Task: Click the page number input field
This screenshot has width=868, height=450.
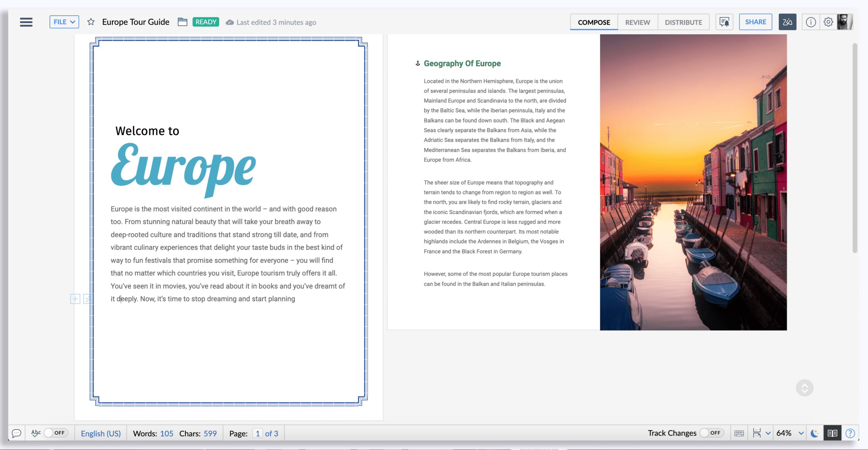Action: (x=257, y=433)
